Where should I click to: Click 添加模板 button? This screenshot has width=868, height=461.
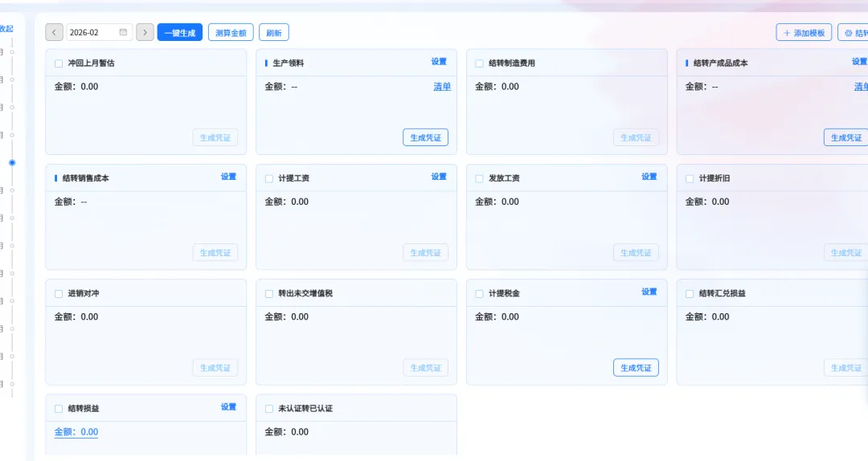tap(804, 33)
